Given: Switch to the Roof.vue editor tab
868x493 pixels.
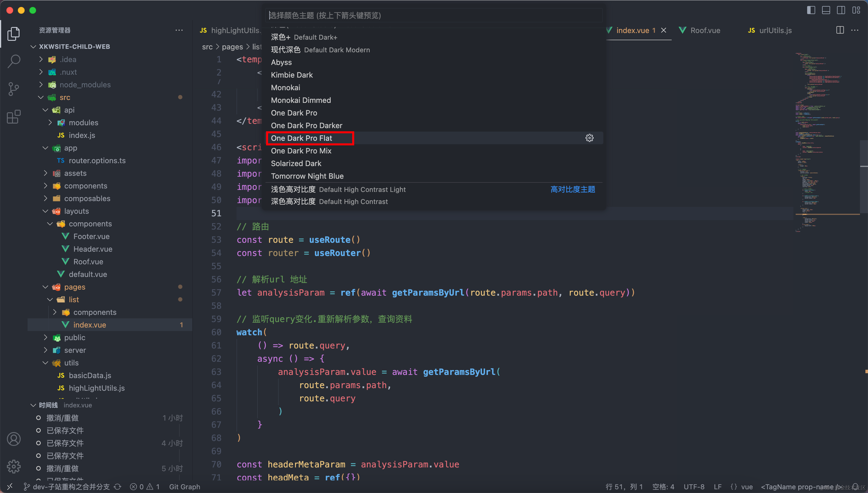Looking at the screenshot, I should (x=705, y=30).
